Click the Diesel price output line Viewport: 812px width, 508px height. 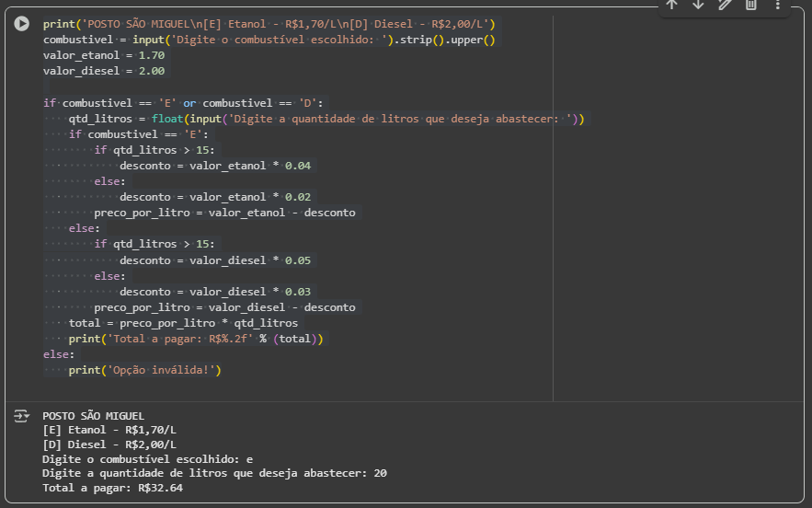(109, 444)
